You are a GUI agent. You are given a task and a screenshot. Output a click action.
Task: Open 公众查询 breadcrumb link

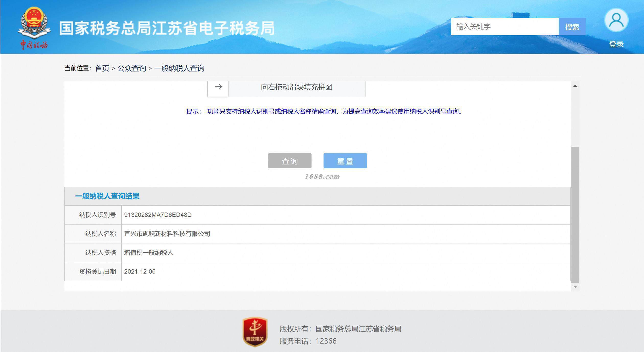(x=132, y=68)
